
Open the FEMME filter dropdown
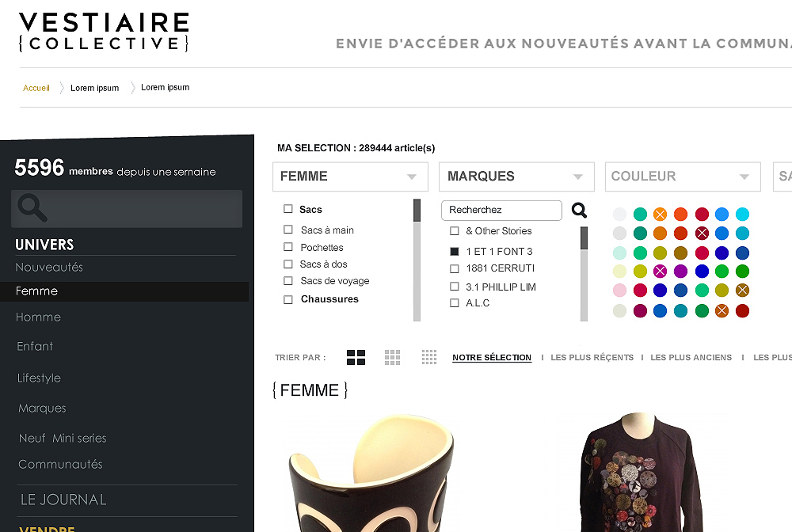(x=350, y=177)
